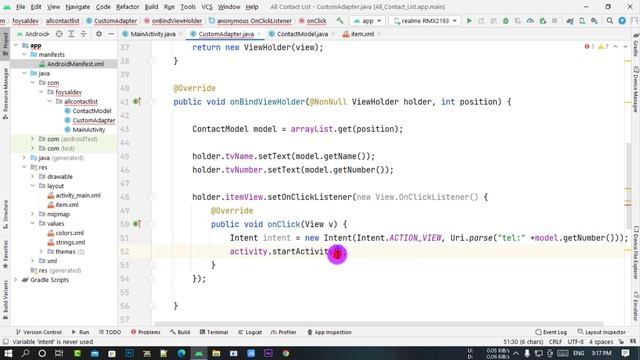The image size is (640, 360).
Task: Open the Terminal tool window
Action: pyautogui.click(x=214, y=332)
